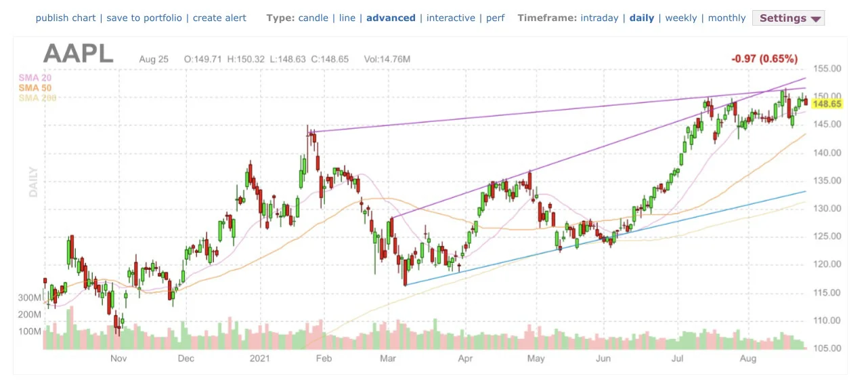Viewport: 868px width, 381px height.
Task: Save chart to portfolio
Action: (144, 18)
